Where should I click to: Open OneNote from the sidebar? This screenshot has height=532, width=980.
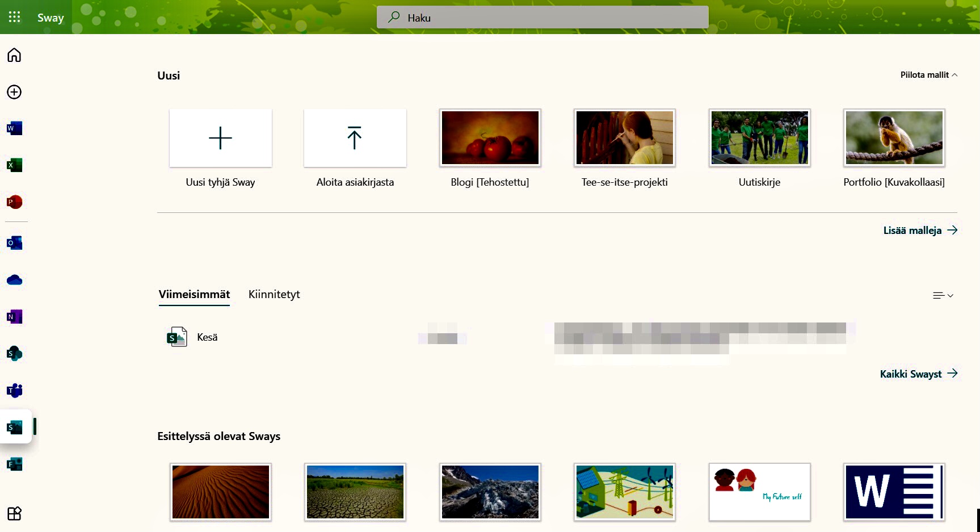click(x=14, y=317)
